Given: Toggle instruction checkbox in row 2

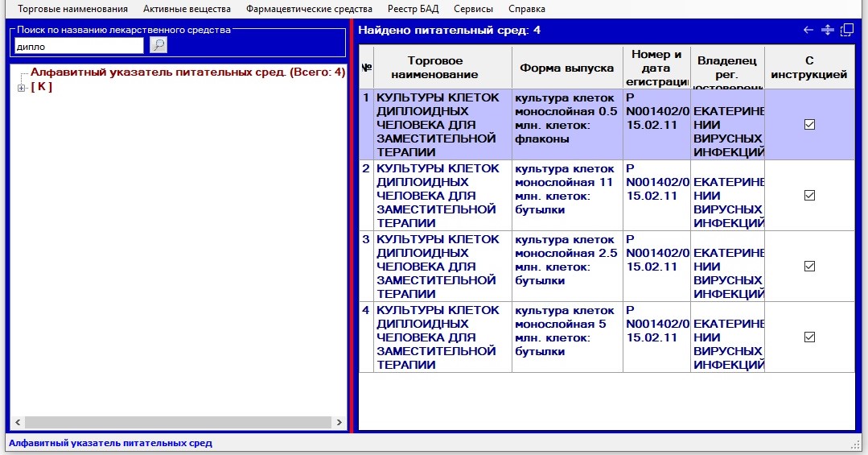Looking at the screenshot, I should pyautogui.click(x=809, y=196).
